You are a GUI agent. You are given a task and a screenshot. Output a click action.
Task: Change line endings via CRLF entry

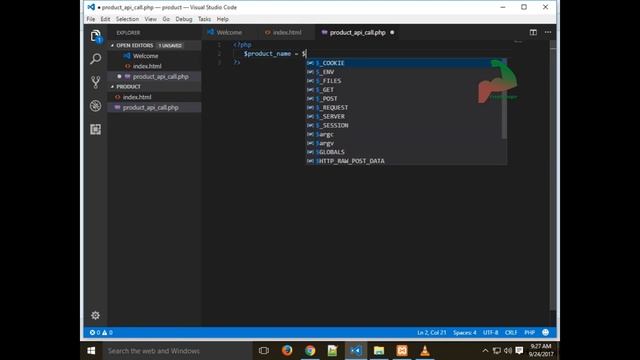tap(511, 333)
